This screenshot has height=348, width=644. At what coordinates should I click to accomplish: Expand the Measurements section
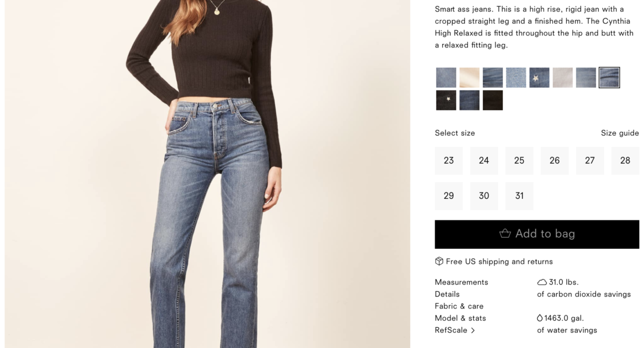pyautogui.click(x=461, y=282)
